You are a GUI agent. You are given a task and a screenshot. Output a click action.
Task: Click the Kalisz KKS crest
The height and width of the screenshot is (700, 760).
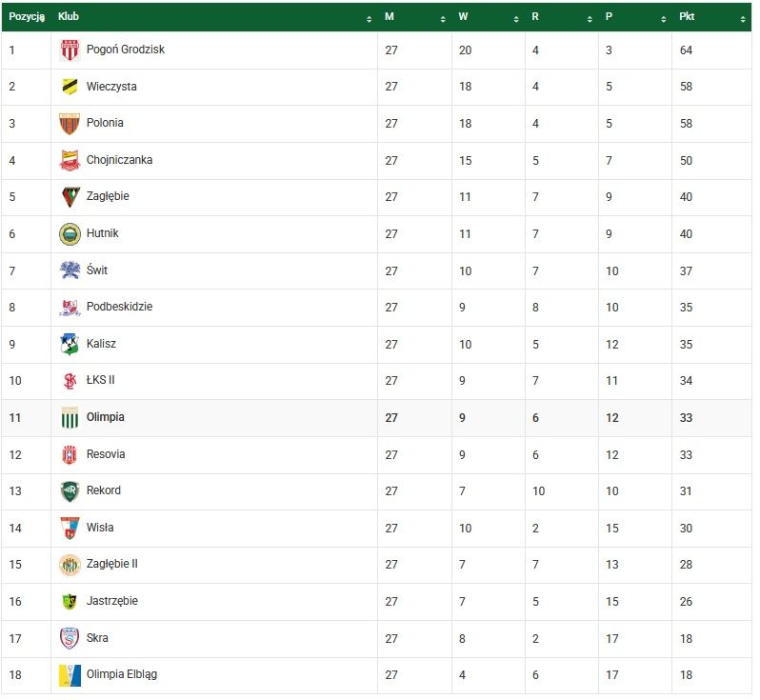click(70, 345)
